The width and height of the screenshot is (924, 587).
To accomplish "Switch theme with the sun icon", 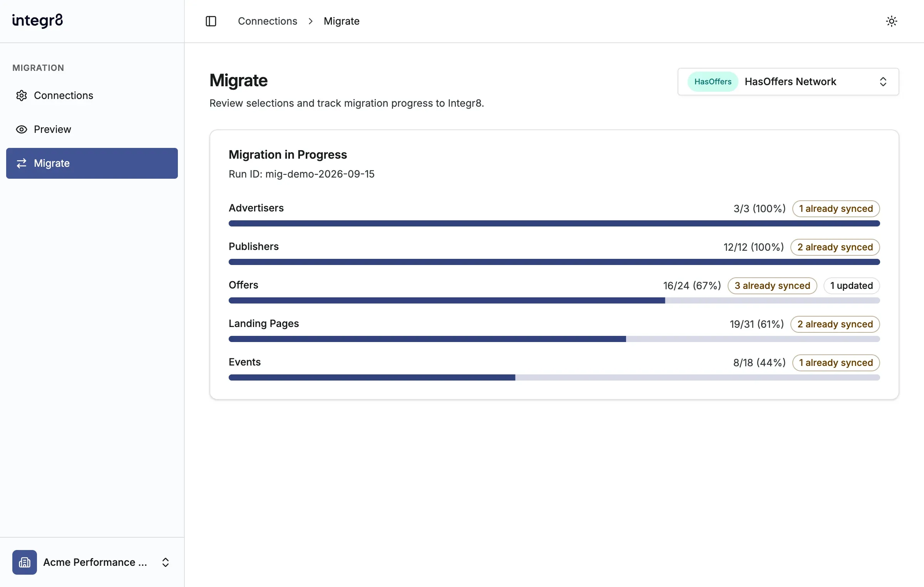I will [x=892, y=21].
